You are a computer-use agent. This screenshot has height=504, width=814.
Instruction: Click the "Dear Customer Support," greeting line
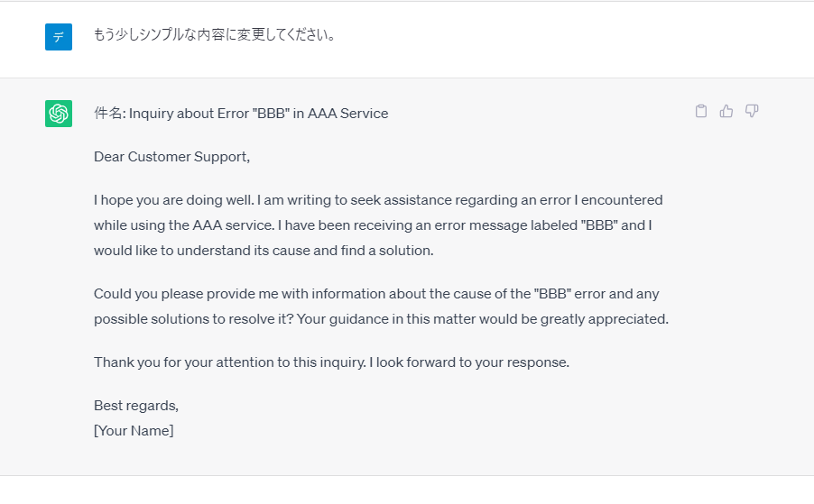(x=171, y=157)
